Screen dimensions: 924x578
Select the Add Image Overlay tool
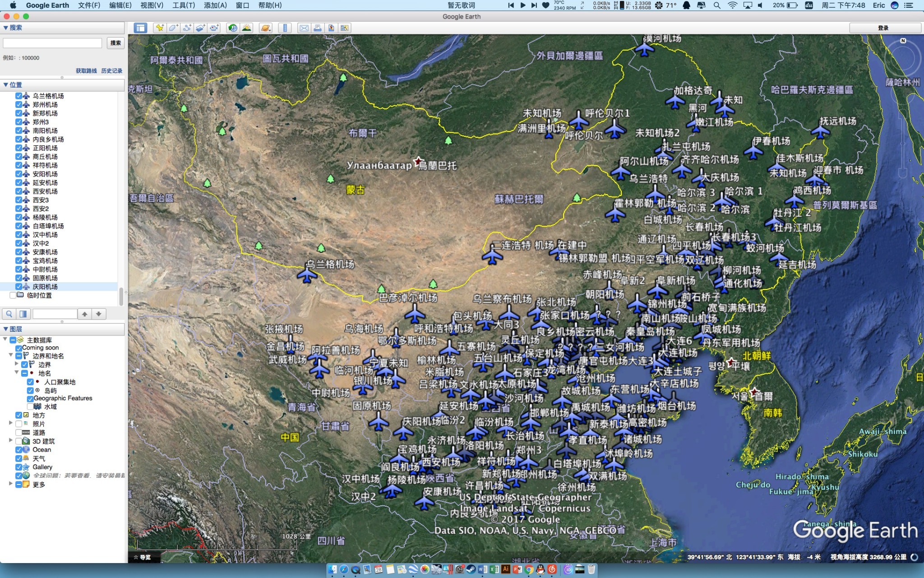(200, 28)
